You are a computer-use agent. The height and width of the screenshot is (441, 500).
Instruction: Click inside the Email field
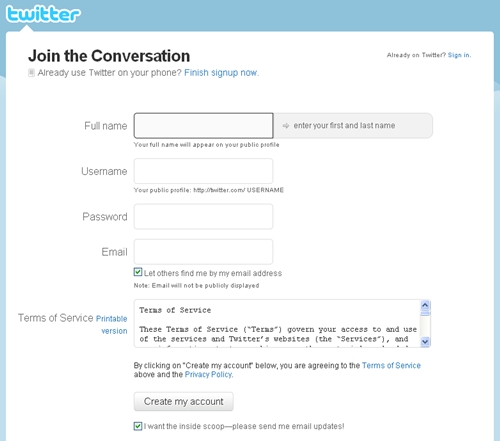point(204,252)
